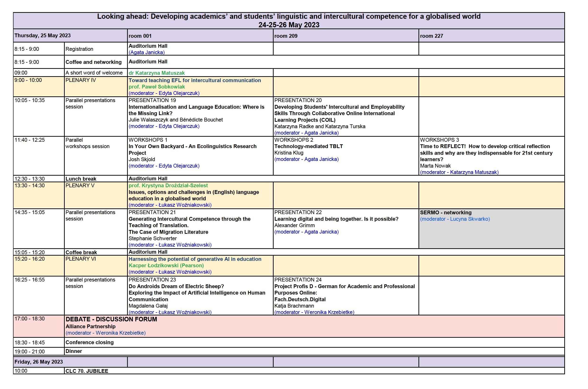Click the 'Friday, 26 May 2023' header cell

coord(70,362)
